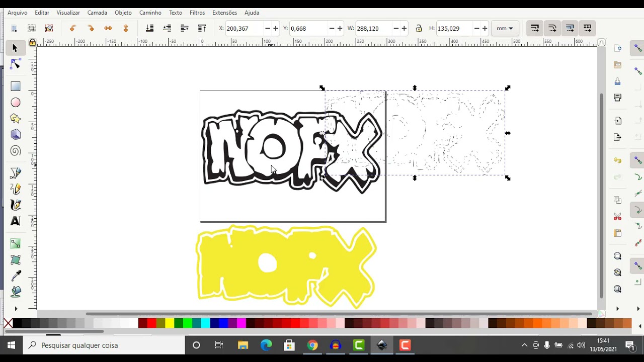Raise selection to top
Viewport: 644px width, 362px height.
click(x=202, y=28)
